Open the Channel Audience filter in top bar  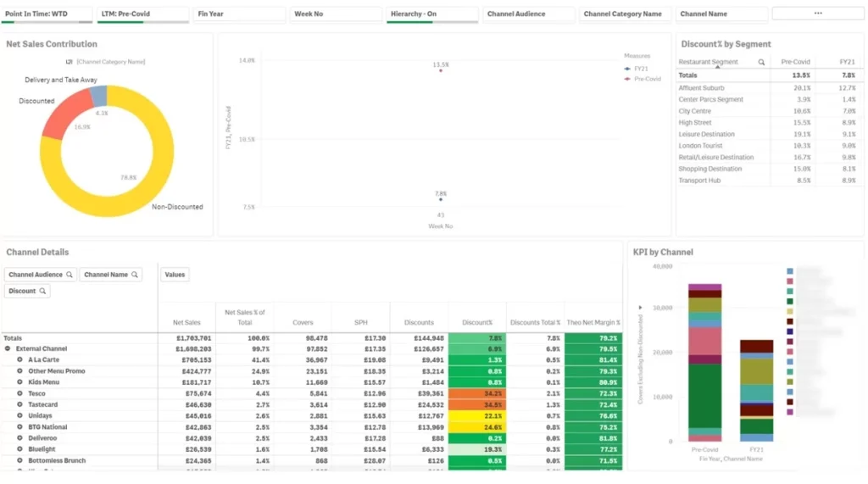click(x=528, y=14)
